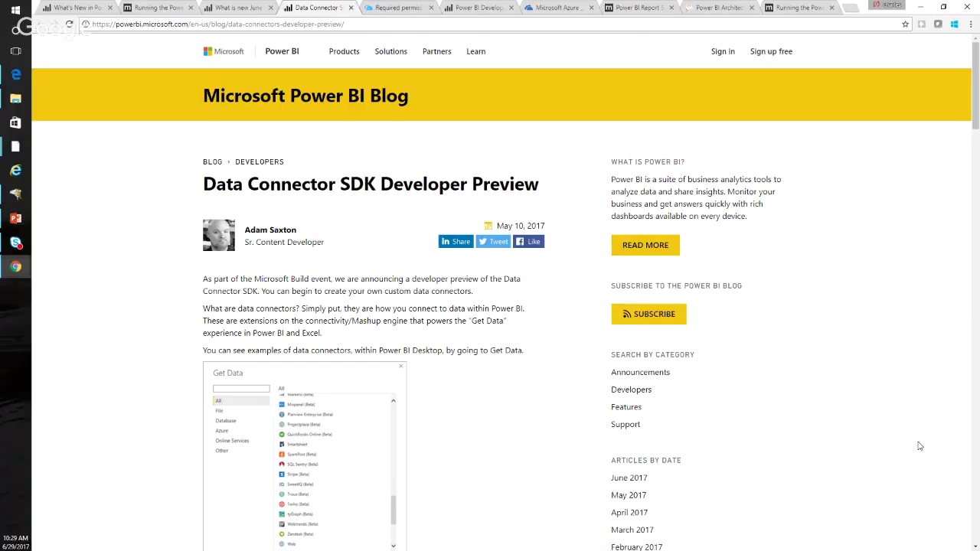The width and height of the screenshot is (980, 551).
Task: Close the "Data Connector S" tab
Action: [x=351, y=8]
